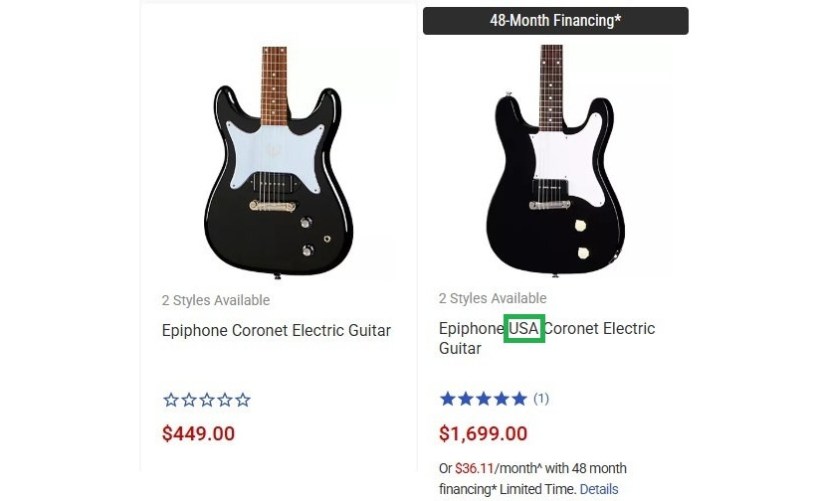Click the fifth filled blue star rating
The image size is (816, 501).
[x=519, y=399]
